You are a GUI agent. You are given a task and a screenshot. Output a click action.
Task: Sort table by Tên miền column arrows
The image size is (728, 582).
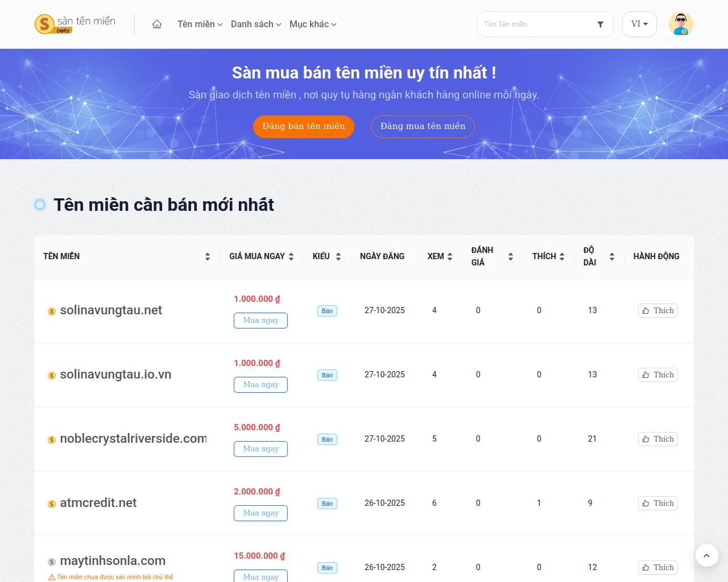(208, 256)
